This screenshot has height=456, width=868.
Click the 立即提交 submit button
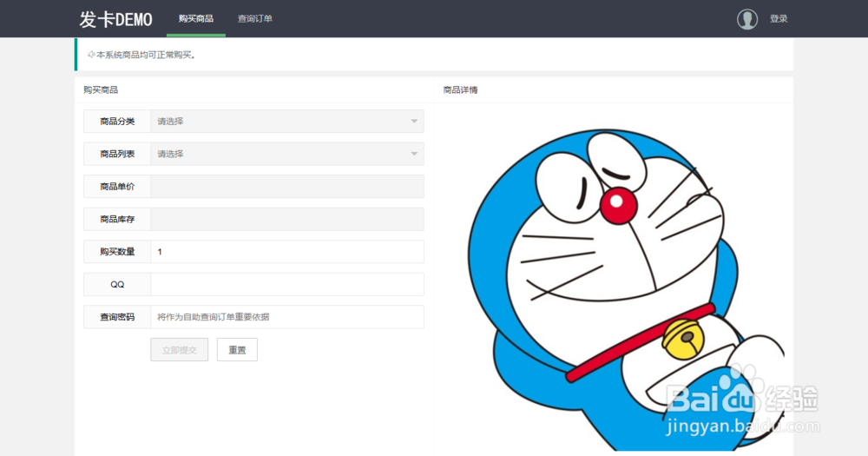(x=180, y=350)
